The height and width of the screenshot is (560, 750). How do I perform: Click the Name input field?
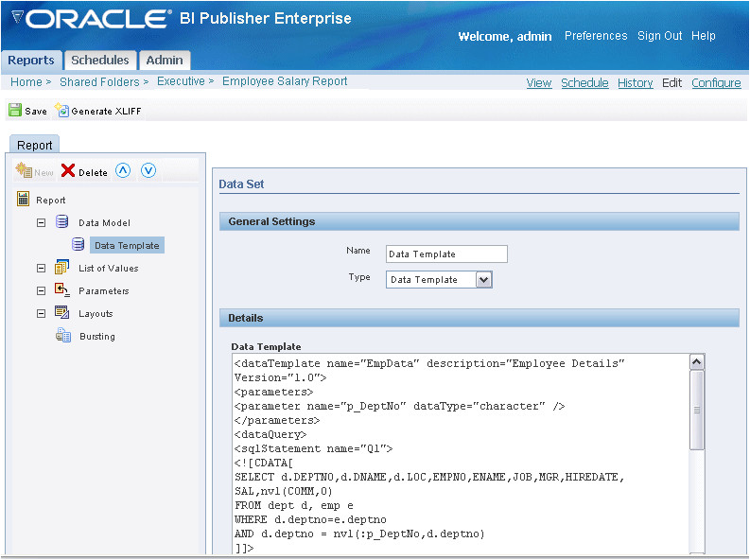(446, 254)
